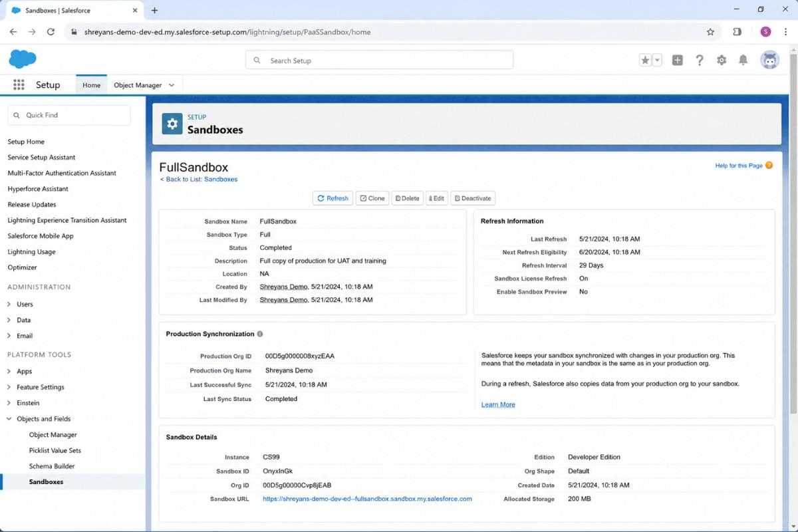Open Schema Builder
This screenshot has height=532, width=798.
[x=52, y=466]
